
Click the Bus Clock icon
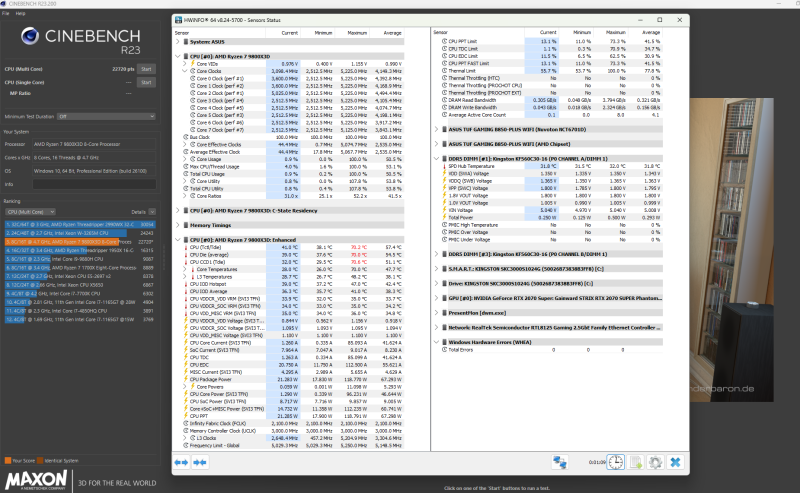[186, 137]
